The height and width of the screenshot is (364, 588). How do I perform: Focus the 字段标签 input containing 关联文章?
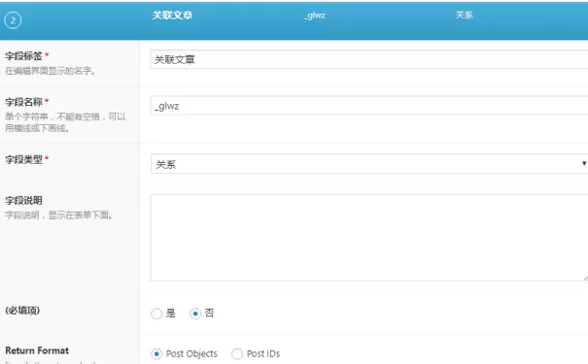click(x=369, y=59)
